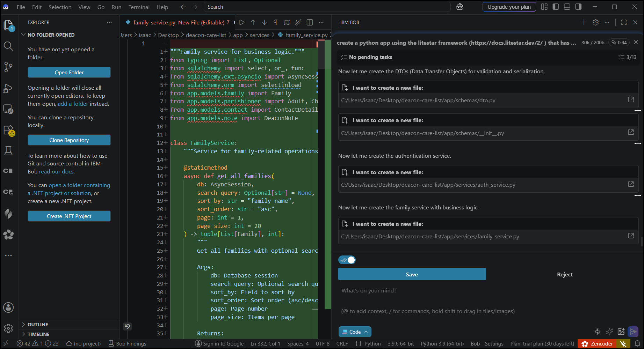Click the Clone Repository button

(69, 140)
